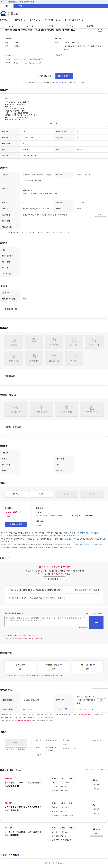Viewport: 108px width, 868px height.
Task: Open 개인정보보호법 상세 보기
Action: point(54,579)
